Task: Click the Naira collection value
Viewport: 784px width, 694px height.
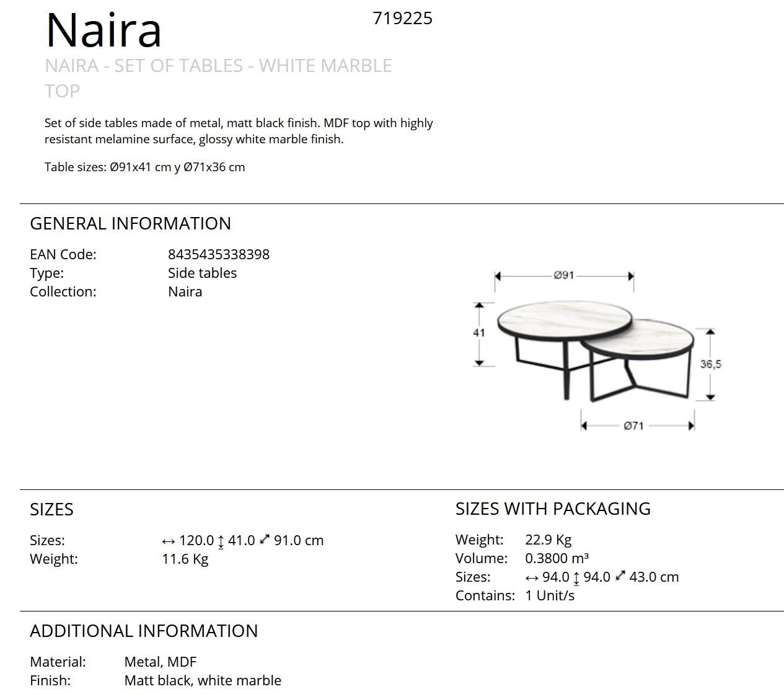Action: coord(185,291)
